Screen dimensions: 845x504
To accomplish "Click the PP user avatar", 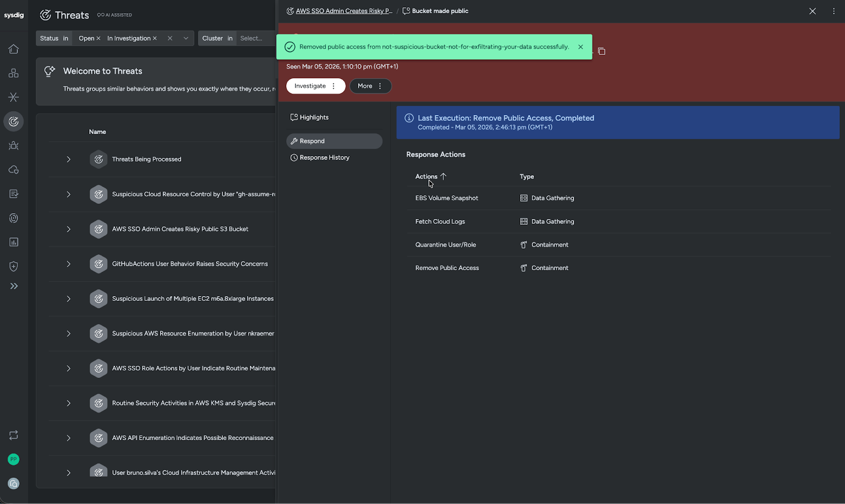I will click(x=14, y=459).
